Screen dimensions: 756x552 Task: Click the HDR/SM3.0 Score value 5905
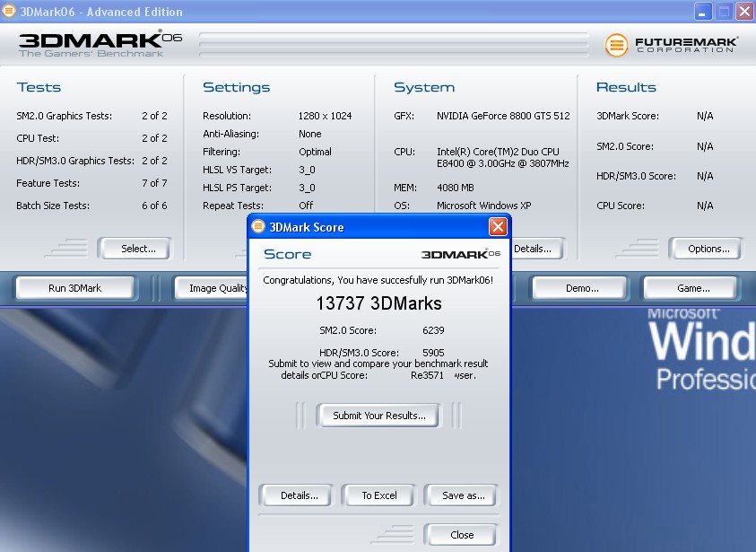(433, 353)
